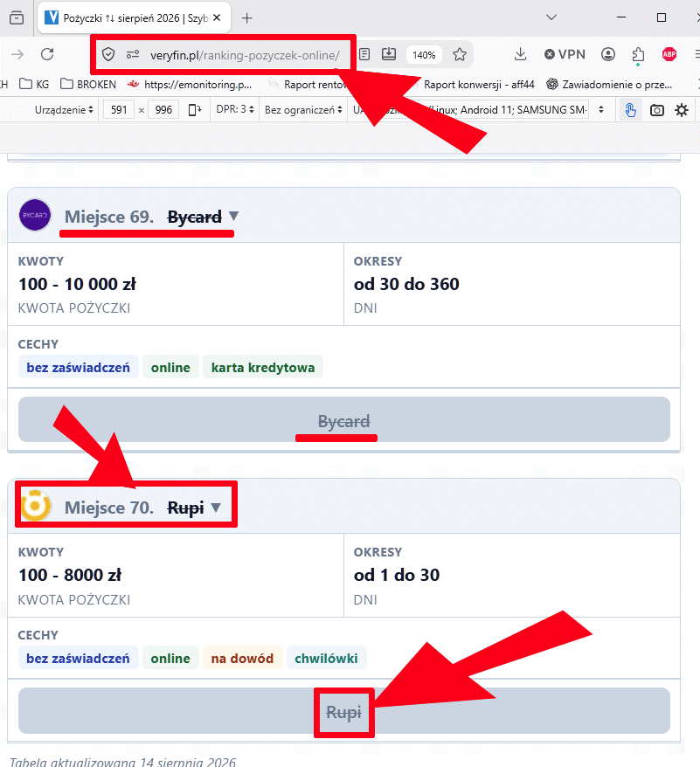Open the Urządzenie device dropdown

(64, 109)
